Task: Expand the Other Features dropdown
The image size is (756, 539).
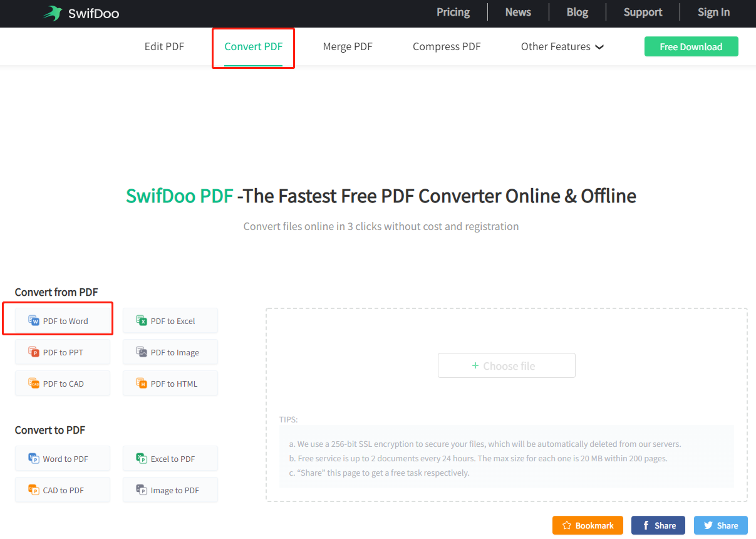Action: (562, 46)
